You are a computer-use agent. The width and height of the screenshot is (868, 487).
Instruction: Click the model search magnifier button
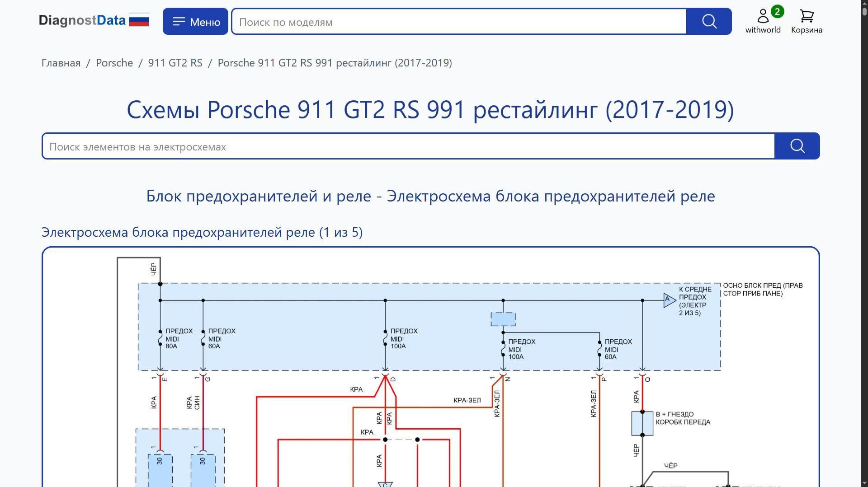[709, 21]
